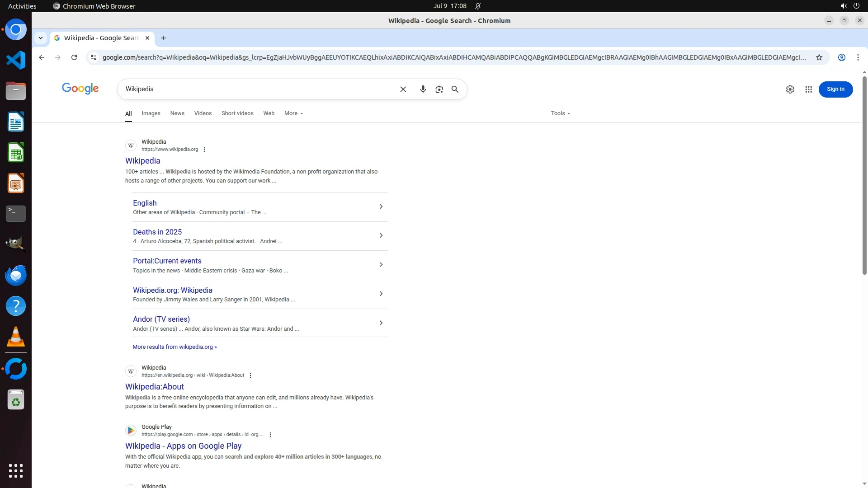This screenshot has width=868, height=488.
Task: Expand the tab search dropdown arrow
Action: pyautogui.click(x=41, y=38)
